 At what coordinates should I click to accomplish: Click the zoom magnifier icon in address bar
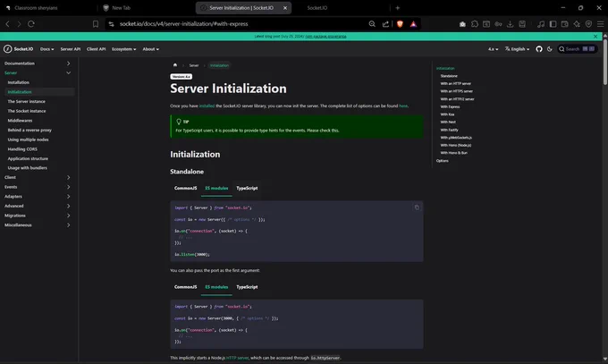pos(372,24)
